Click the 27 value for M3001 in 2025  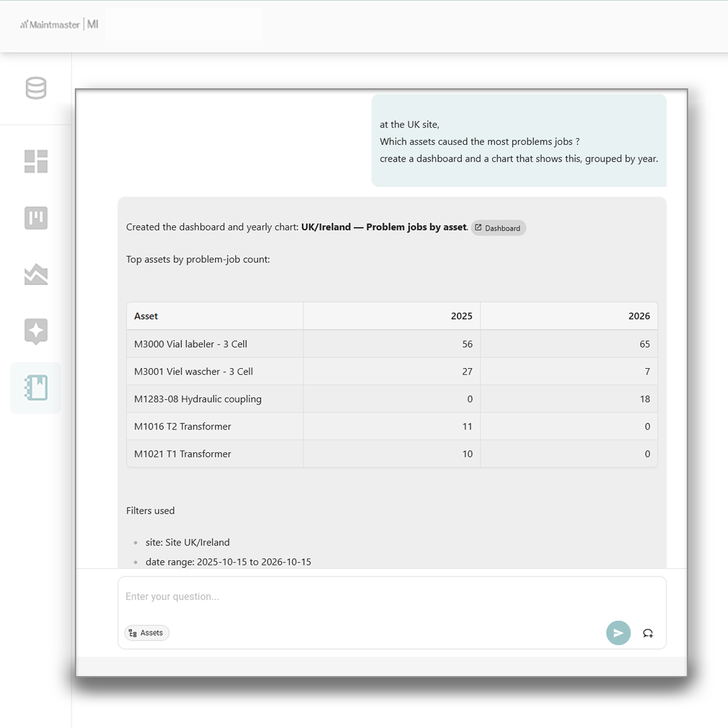(x=467, y=371)
